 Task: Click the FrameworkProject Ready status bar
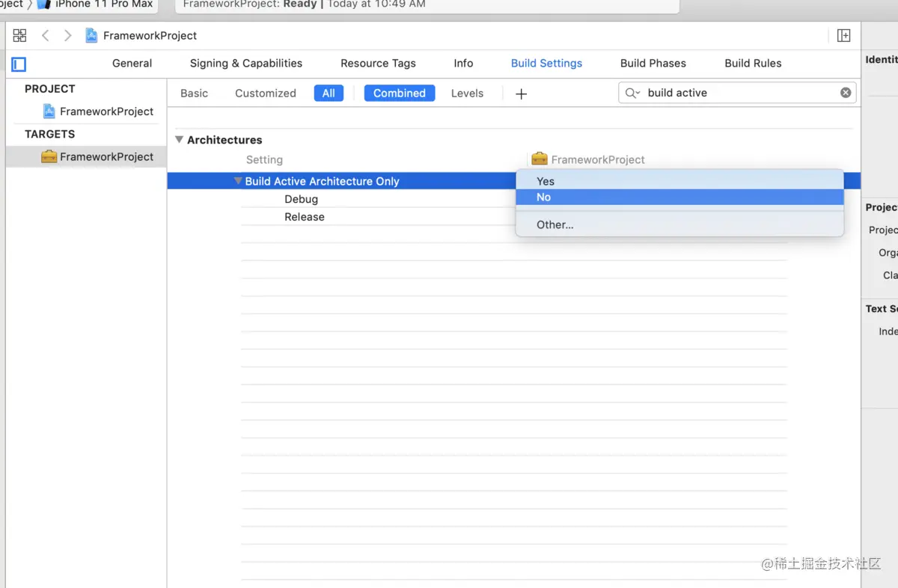point(427,5)
